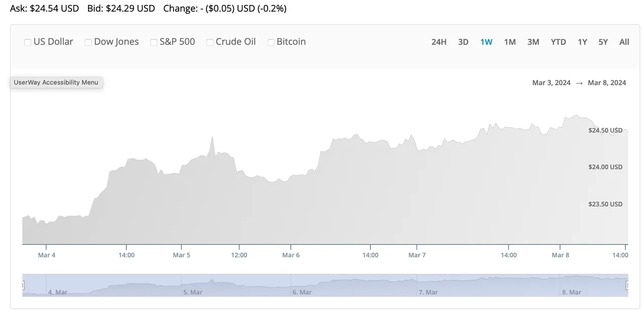Check the Dow Jones overlay checkbox

(x=89, y=42)
